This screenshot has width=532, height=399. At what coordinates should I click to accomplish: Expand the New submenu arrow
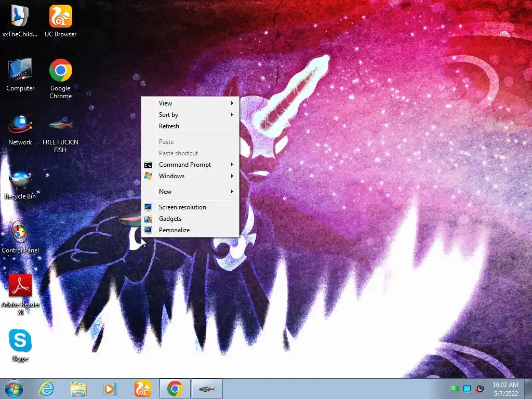click(x=232, y=192)
